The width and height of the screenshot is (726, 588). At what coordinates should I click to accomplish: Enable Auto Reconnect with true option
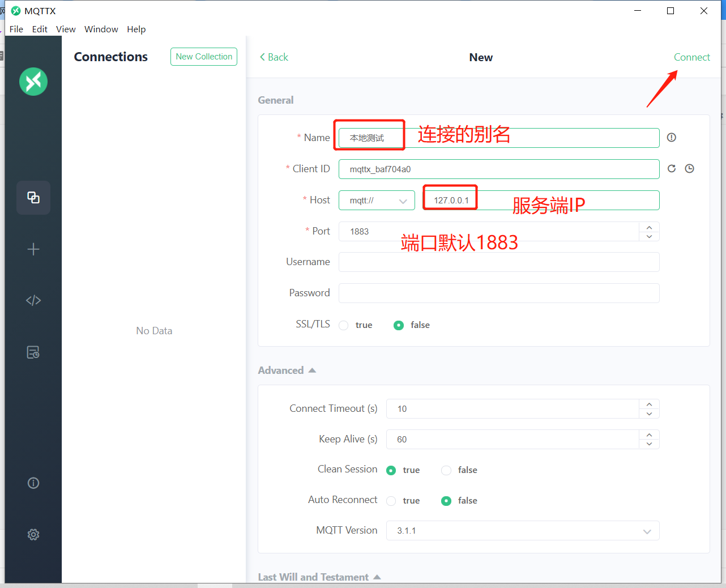391,501
